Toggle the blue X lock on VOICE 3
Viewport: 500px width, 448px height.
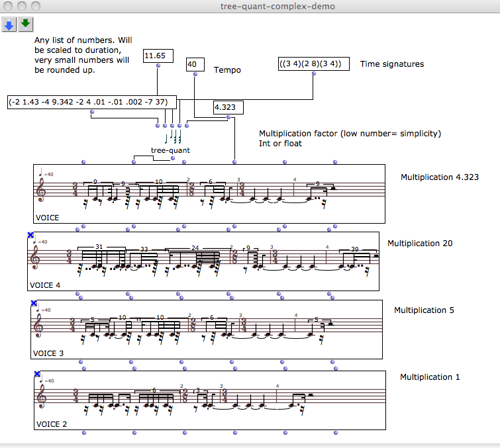[x=34, y=304]
